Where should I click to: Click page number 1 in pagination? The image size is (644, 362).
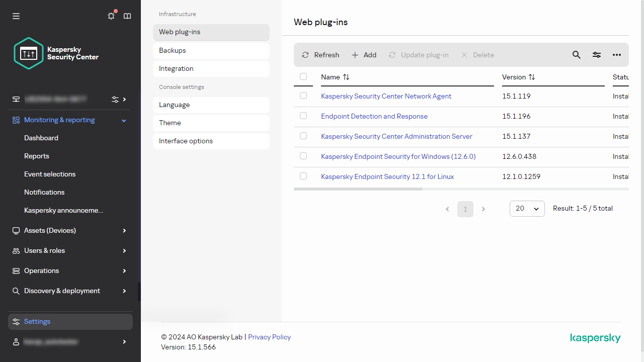465,209
